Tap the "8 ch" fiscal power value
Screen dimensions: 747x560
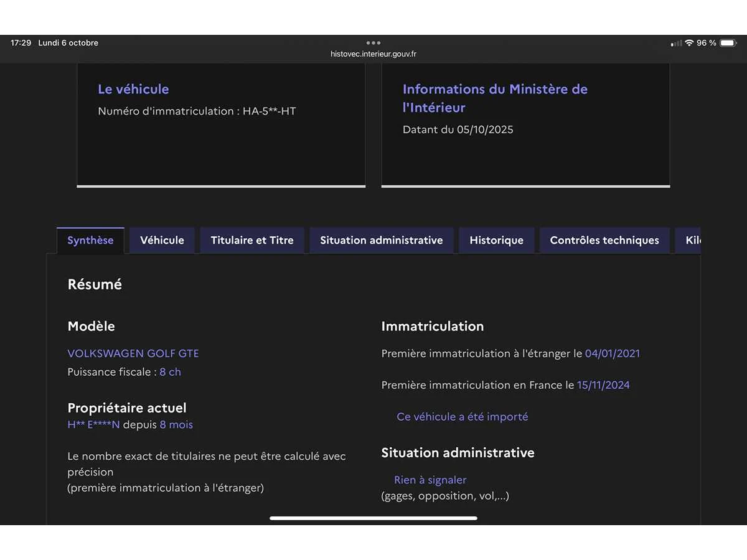[x=170, y=372]
